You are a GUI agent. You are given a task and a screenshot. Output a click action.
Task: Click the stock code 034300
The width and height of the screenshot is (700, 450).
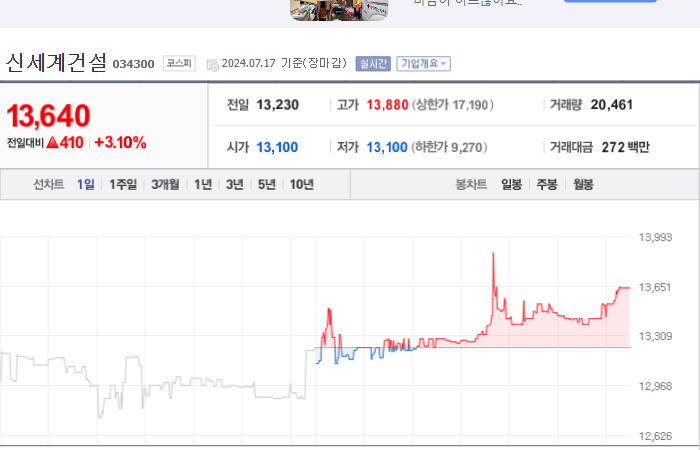tap(133, 64)
